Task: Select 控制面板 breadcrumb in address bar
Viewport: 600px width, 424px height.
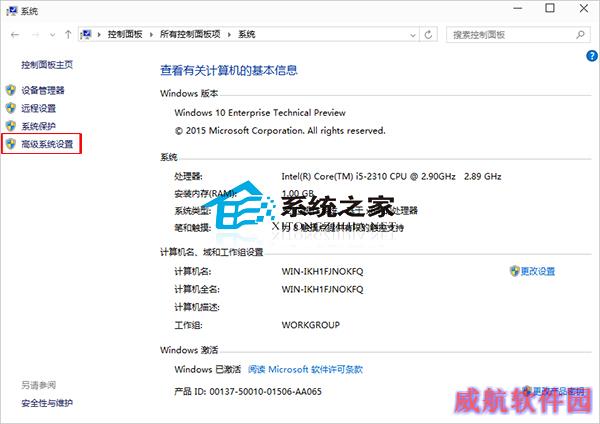Action: pos(125,34)
